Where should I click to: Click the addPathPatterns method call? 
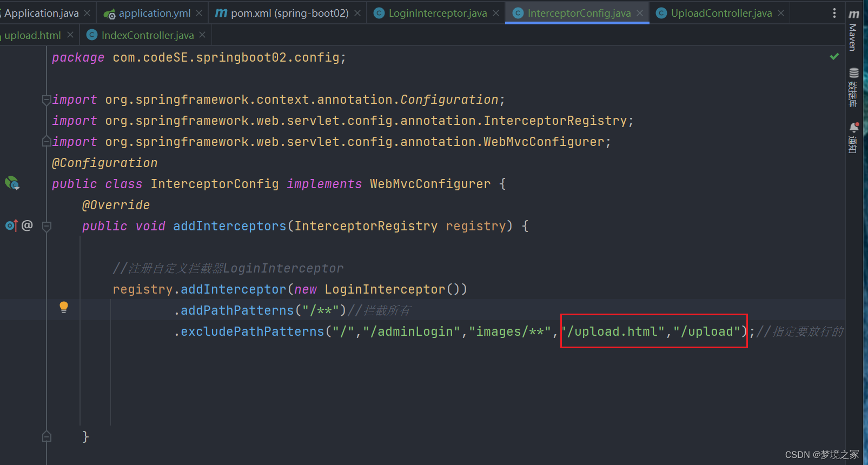tap(237, 310)
